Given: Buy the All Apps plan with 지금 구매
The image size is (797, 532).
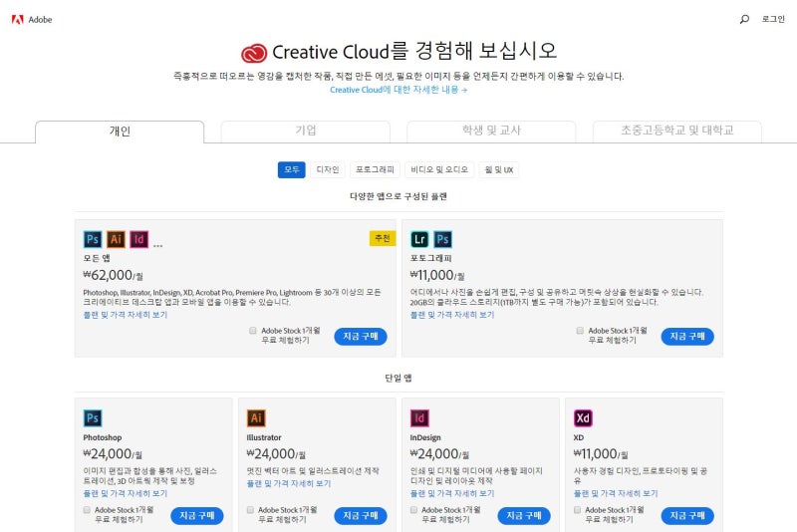Looking at the screenshot, I should tap(361, 337).
